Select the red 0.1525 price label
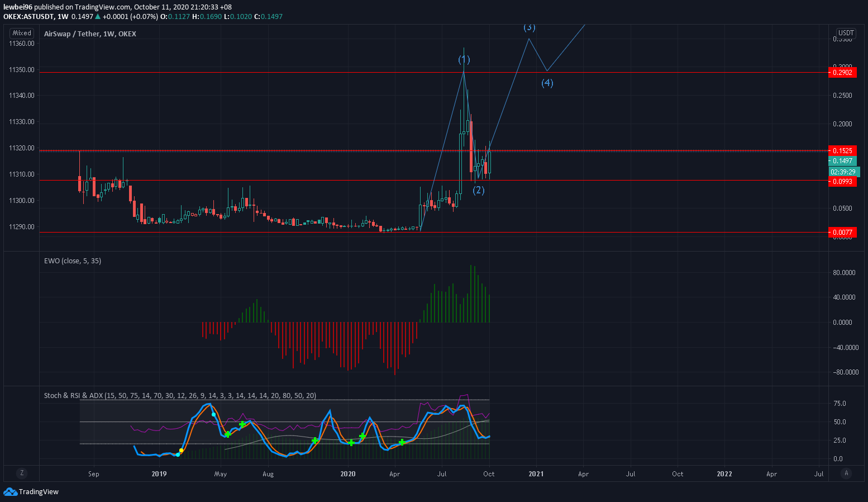 (842, 151)
